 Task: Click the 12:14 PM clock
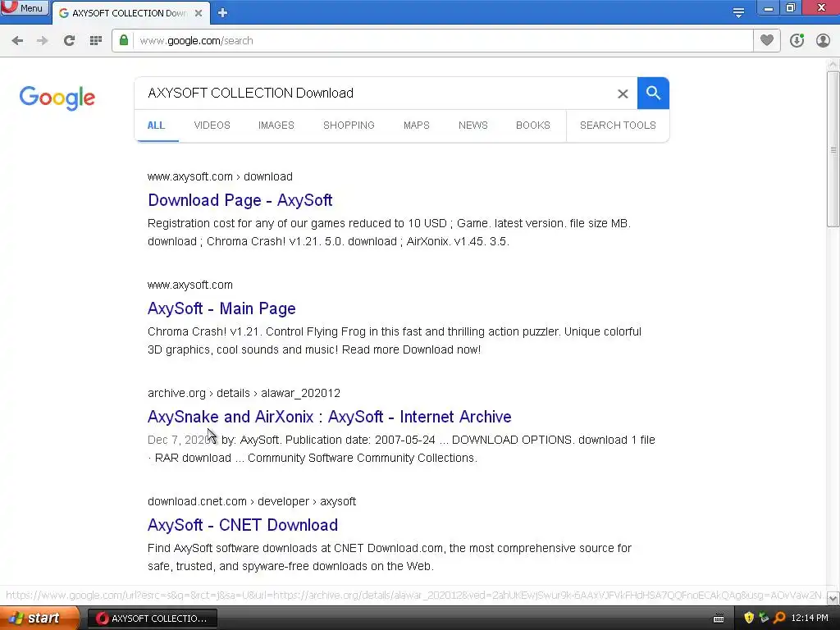tap(810, 619)
